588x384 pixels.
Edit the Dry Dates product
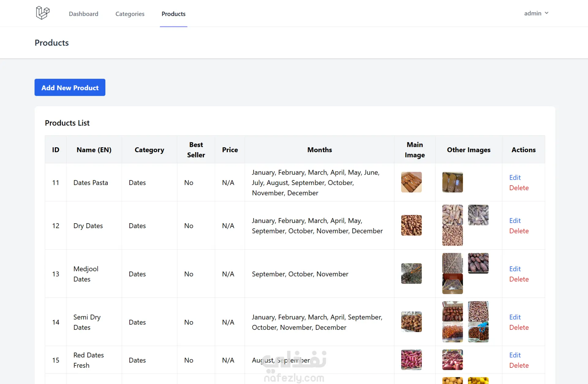[515, 220]
